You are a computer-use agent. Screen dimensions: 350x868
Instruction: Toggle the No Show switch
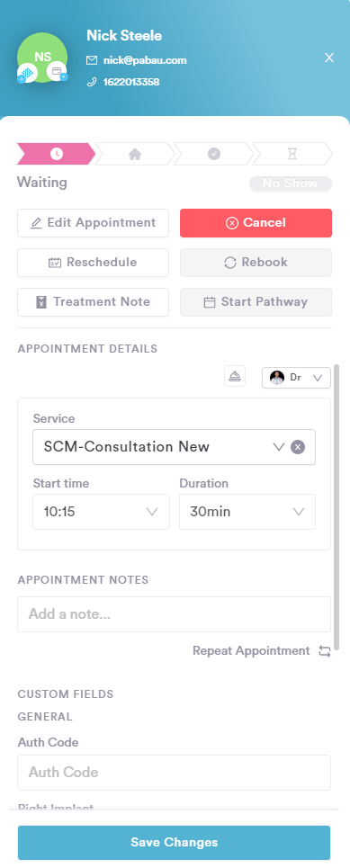(291, 183)
